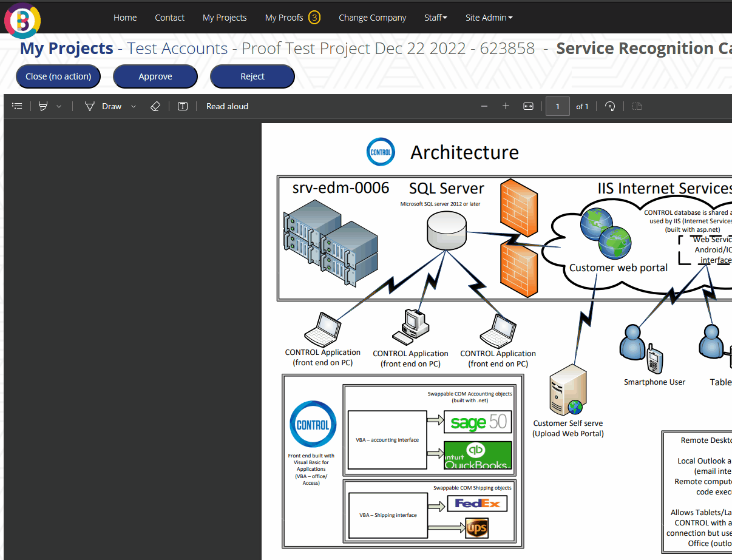Click the VBA – accounting interface box
Viewport: 732px width, 560px height.
click(387, 440)
